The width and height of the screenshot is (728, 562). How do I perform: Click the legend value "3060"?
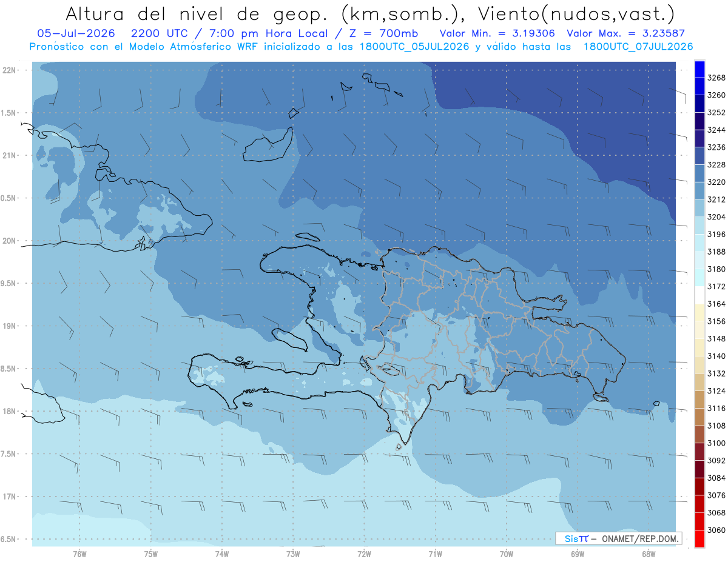pyautogui.click(x=716, y=530)
